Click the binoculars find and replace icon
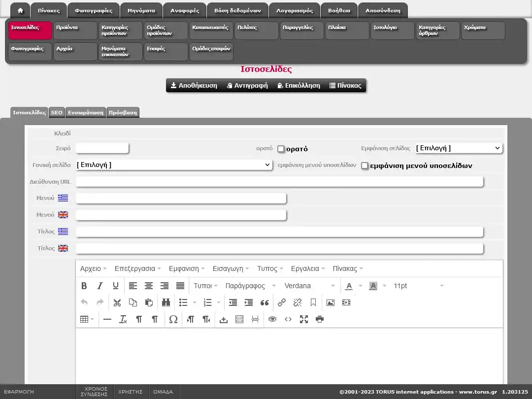Screen dimensions: 532x399 (166, 302)
